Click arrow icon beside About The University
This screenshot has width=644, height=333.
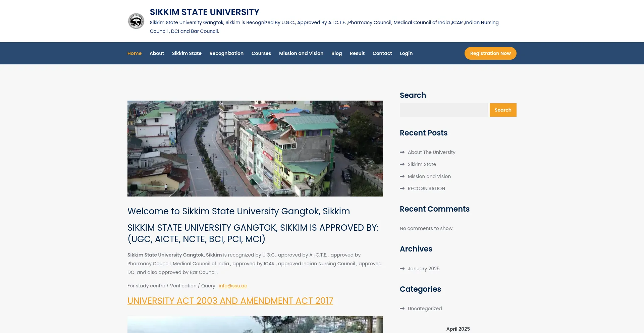coord(402,152)
